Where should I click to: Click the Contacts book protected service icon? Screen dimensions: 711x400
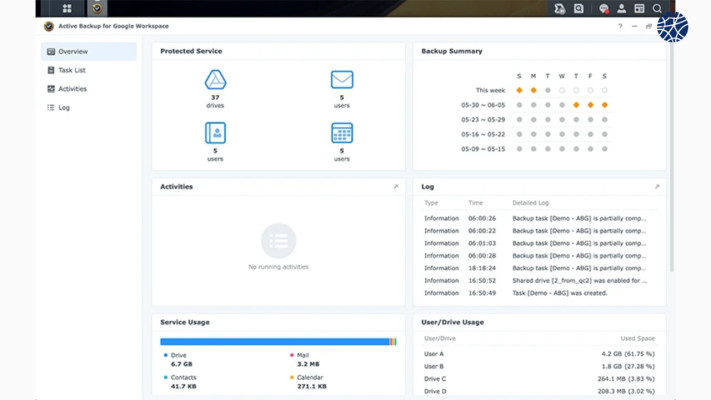[x=215, y=133]
